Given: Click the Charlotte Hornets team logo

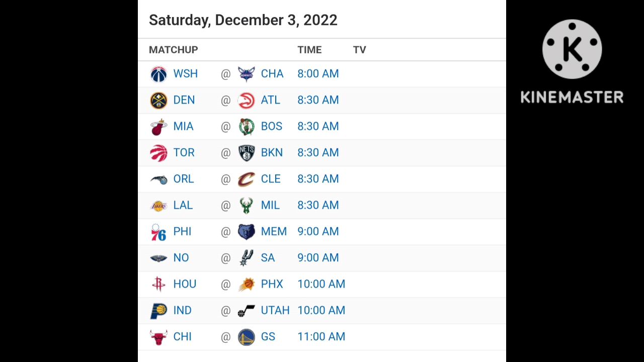Looking at the screenshot, I should [246, 74].
